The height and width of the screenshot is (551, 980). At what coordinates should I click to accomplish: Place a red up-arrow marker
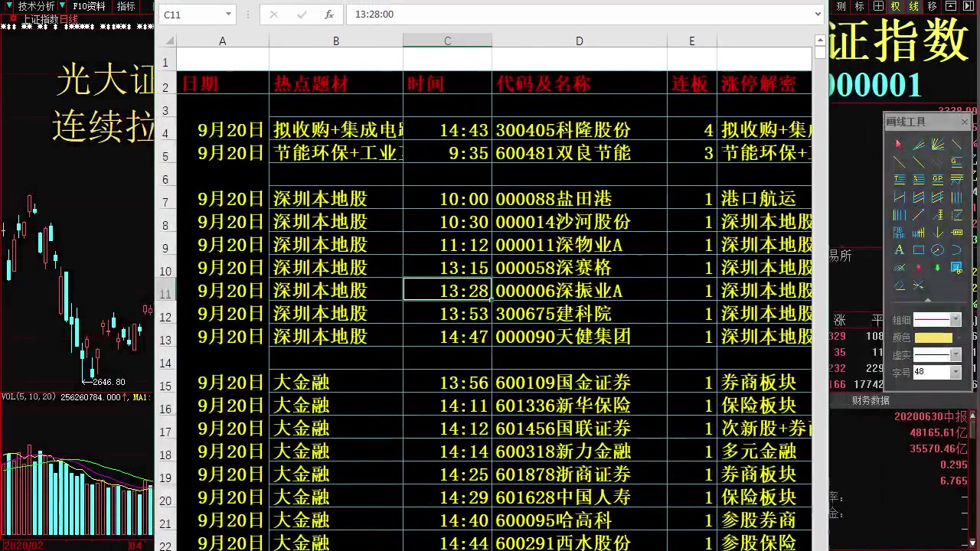click(919, 268)
